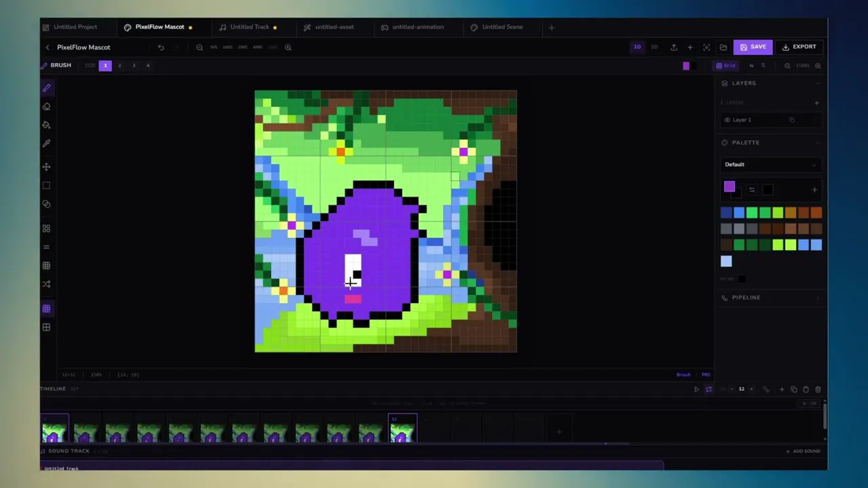The image size is (868, 488).
Task: Click the zoom in icon beside 1500%
Action: click(x=817, y=66)
